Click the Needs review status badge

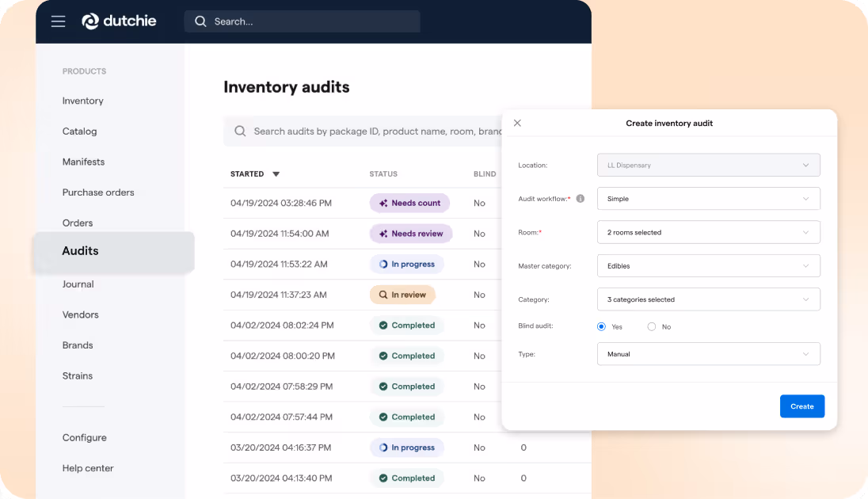pos(411,234)
